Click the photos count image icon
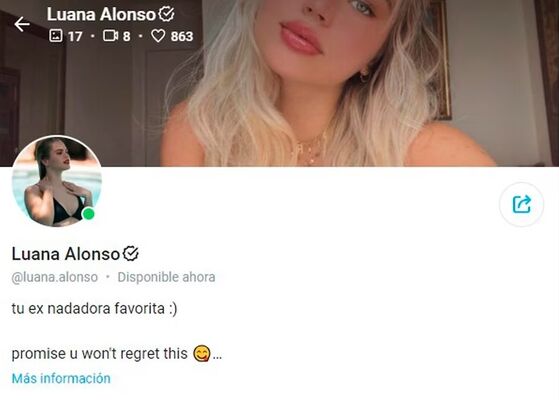 [x=56, y=36]
